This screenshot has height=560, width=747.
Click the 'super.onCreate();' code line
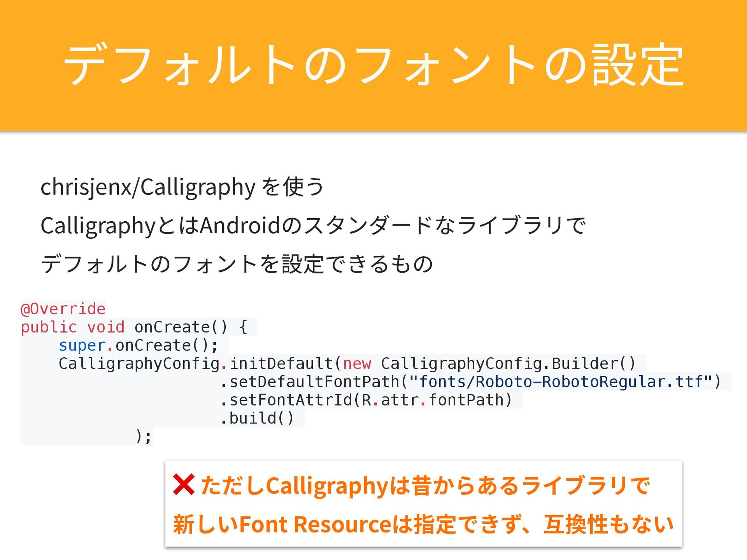coord(138,345)
